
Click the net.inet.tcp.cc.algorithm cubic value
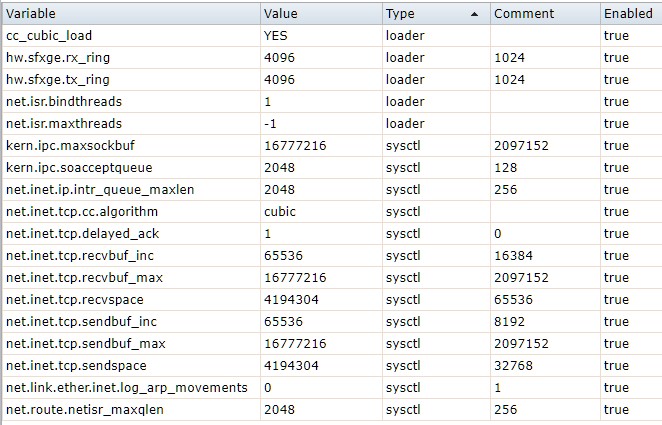(x=279, y=212)
